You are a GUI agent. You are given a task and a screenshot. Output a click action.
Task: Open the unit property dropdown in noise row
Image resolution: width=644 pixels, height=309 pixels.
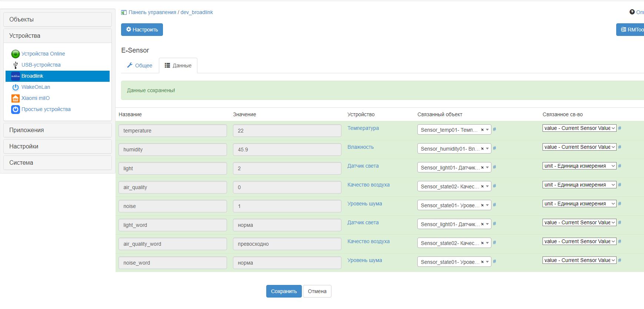[x=579, y=204]
